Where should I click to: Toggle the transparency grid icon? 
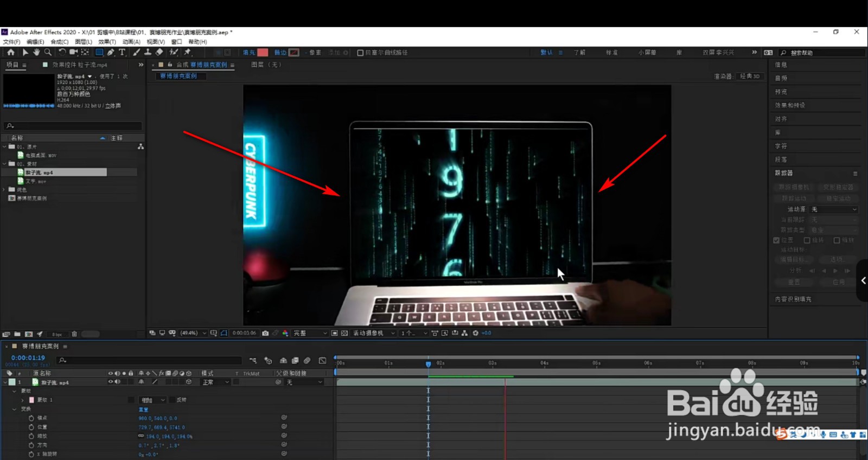coord(344,333)
